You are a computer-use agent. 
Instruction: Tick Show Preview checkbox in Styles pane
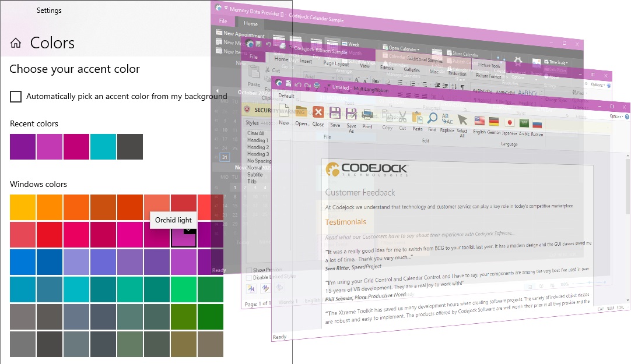tap(249, 270)
